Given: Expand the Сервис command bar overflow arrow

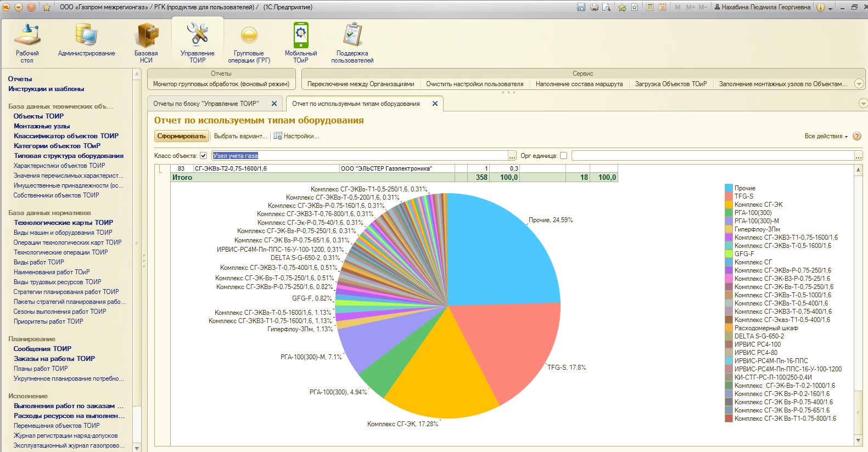Looking at the screenshot, I should coord(860,84).
